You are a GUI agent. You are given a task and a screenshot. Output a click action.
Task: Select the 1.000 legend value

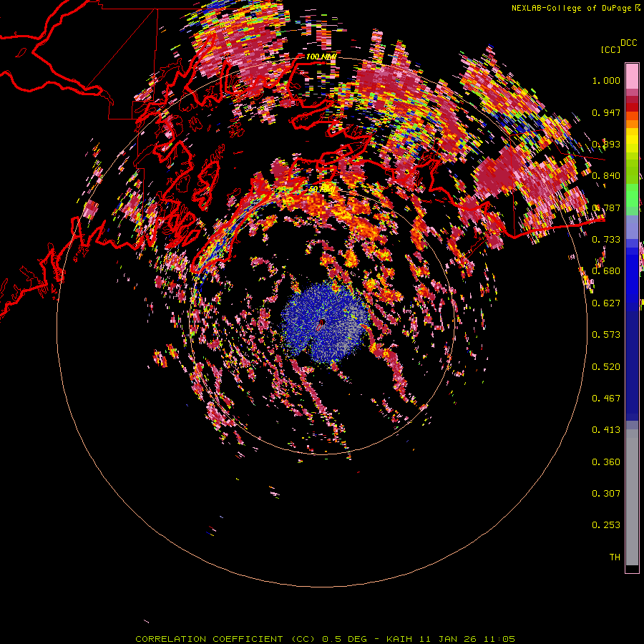(x=606, y=80)
